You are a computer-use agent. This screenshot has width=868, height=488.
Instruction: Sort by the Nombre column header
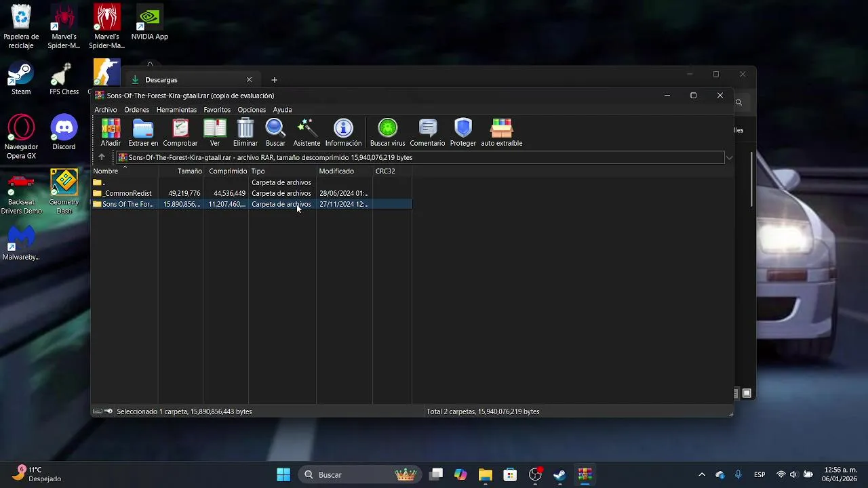[125, 171]
